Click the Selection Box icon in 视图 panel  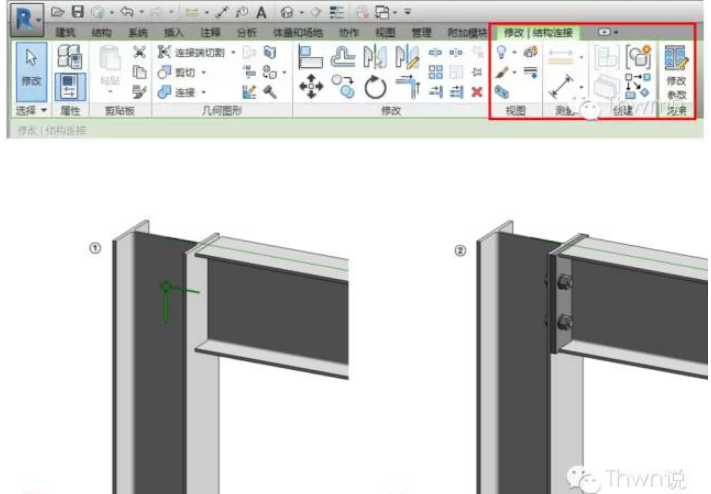click(502, 93)
